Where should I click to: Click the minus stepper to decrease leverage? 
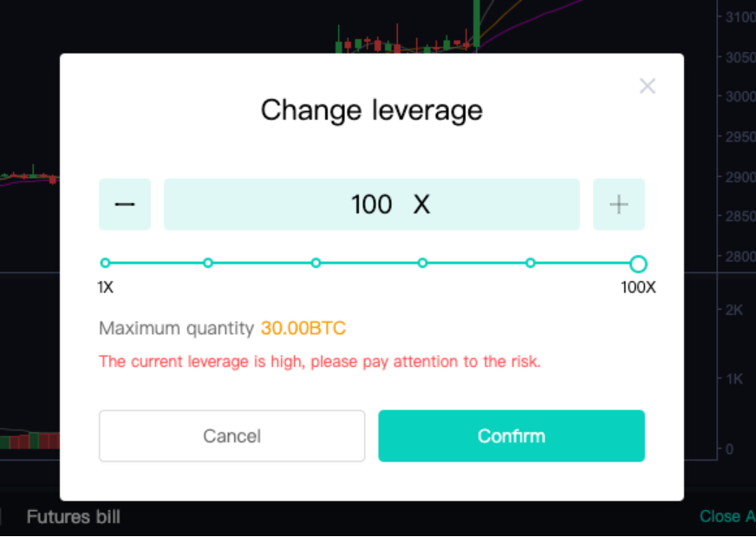point(124,204)
